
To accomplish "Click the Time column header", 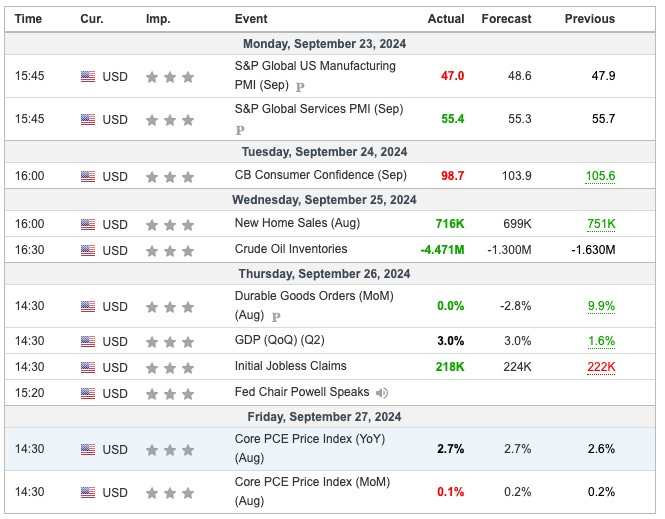I will tap(28, 19).
